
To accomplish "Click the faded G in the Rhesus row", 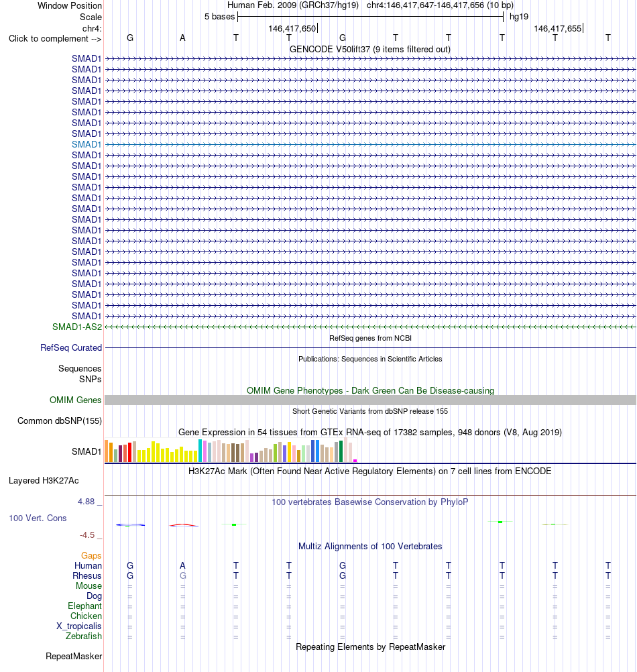I will tap(183, 576).
